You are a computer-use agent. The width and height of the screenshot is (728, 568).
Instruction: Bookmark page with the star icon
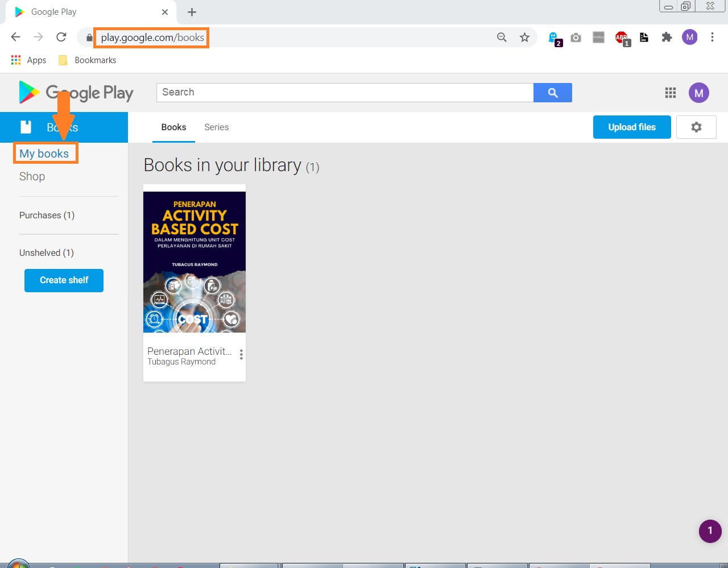coord(524,38)
